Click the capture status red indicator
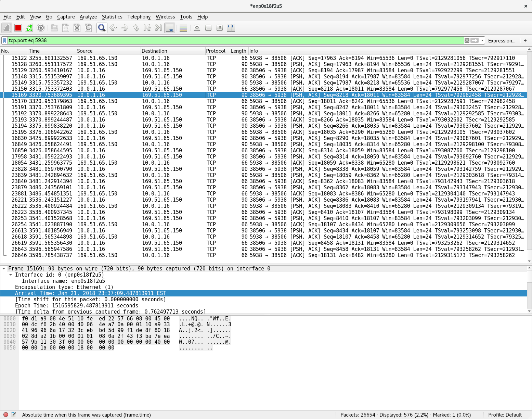 click(6, 415)
